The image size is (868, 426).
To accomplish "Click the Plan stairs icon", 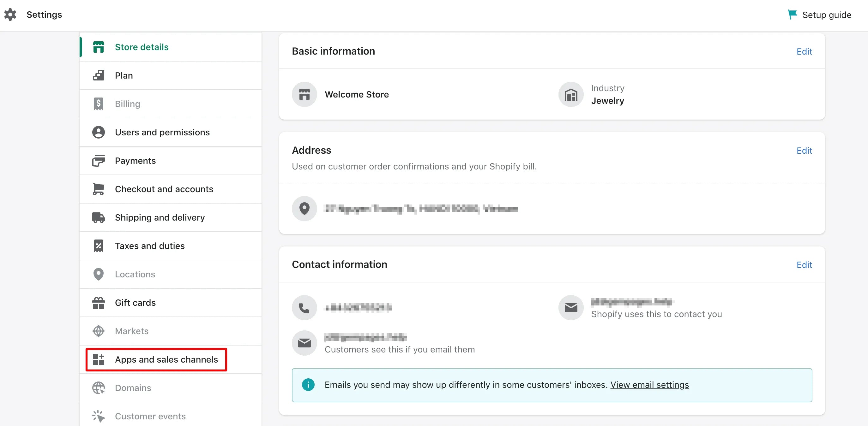I will [x=98, y=75].
